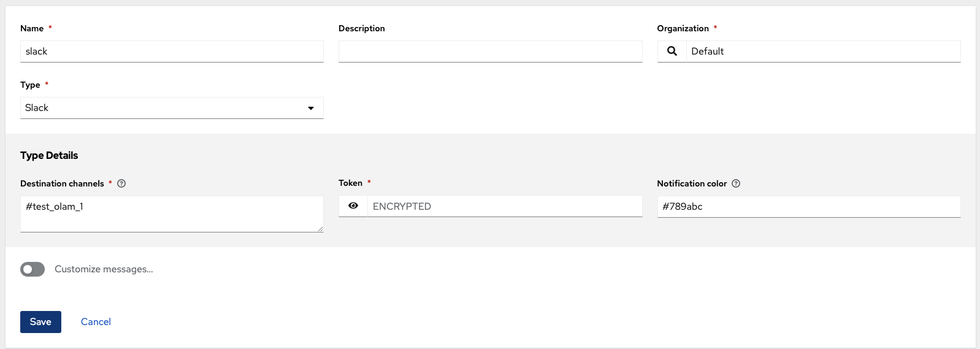Focus the Name field containing slack
The image size is (980, 349).
coord(172,52)
